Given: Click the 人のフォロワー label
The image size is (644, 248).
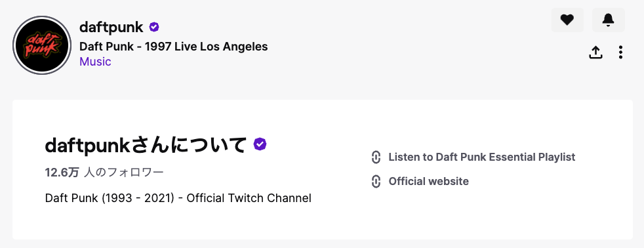Looking at the screenshot, I should coord(124,172).
